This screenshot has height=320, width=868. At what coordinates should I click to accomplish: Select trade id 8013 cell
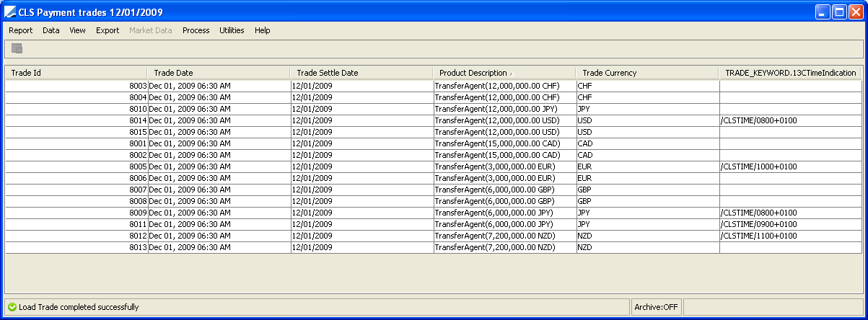pyautogui.click(x=76, y=247)
